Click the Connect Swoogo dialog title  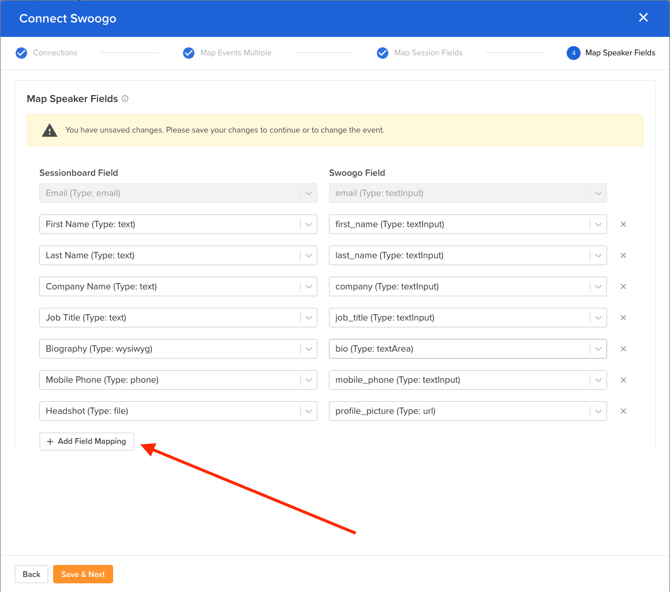(x=68, y=19)
